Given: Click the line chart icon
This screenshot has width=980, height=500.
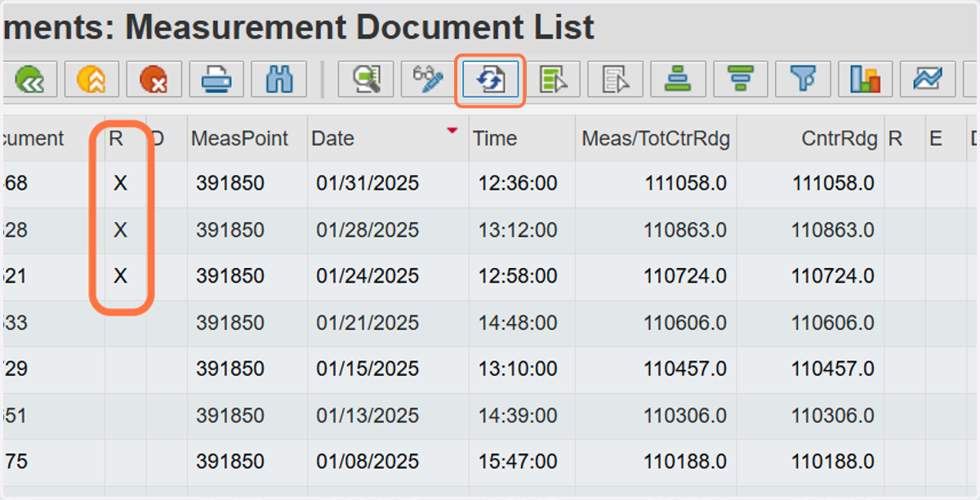Looking at the screenshot, I should (928, 80).
